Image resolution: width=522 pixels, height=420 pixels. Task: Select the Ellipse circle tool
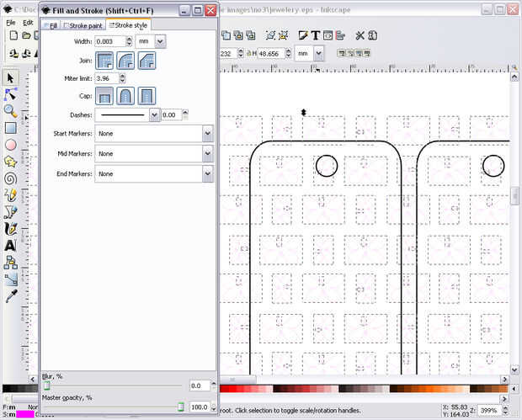click(10, 145)
